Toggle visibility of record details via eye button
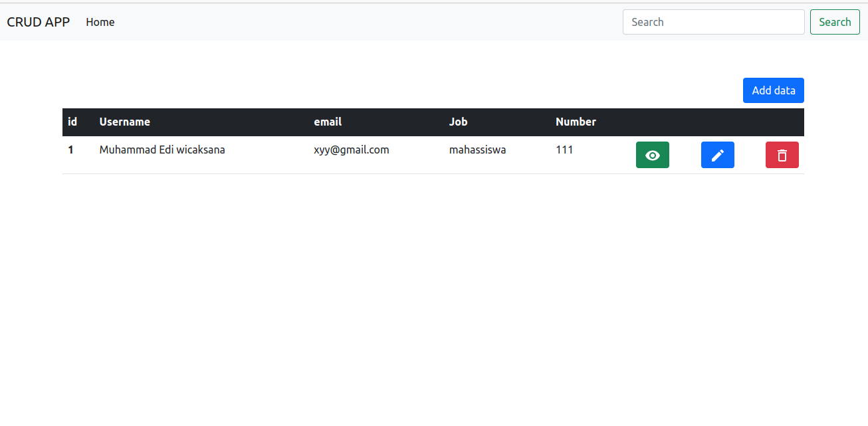This screenshot has width=868, height=426. coord(652,155)
